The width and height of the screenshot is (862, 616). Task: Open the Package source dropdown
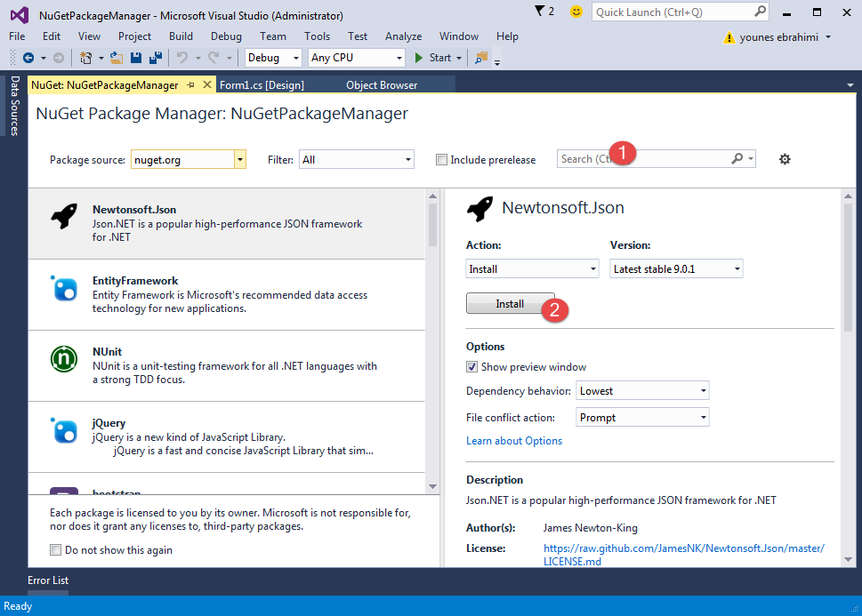(x=238, y=158)
